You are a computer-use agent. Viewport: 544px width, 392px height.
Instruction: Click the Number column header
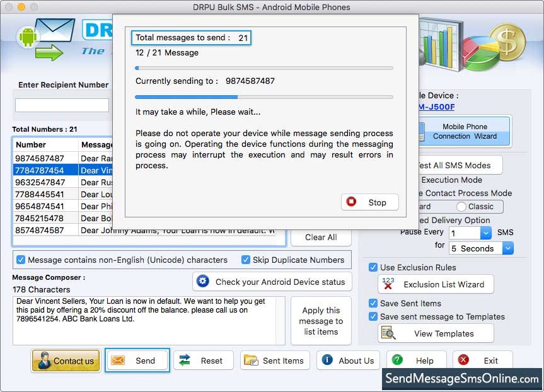pos(45,145)
